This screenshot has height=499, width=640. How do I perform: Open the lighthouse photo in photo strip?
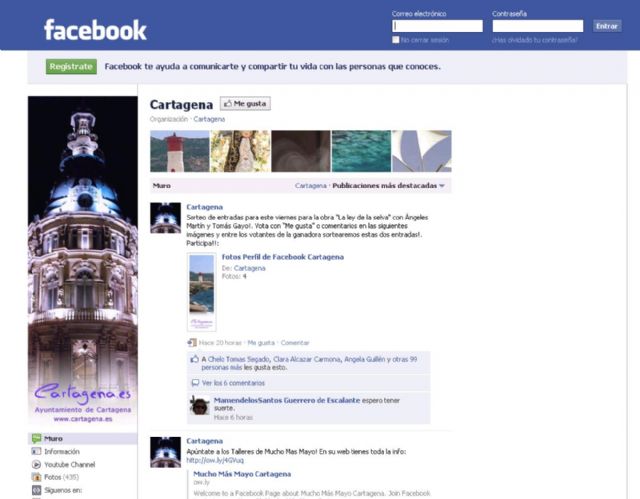coord(179,151)
